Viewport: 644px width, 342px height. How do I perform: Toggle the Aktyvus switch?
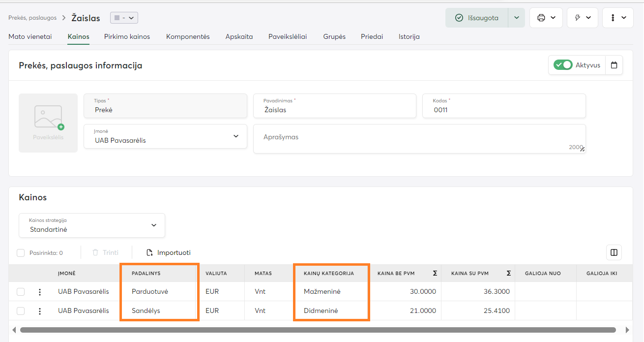coord(563,65)
